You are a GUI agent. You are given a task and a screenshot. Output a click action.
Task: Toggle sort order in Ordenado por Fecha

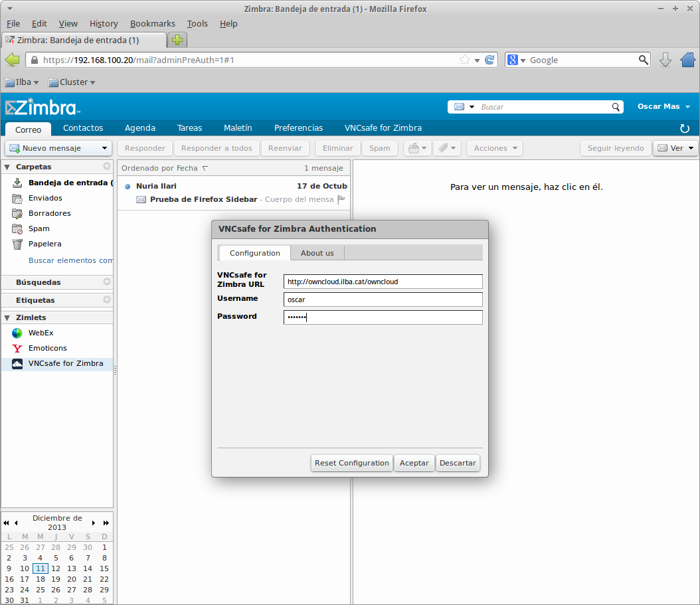pos(205,168)
